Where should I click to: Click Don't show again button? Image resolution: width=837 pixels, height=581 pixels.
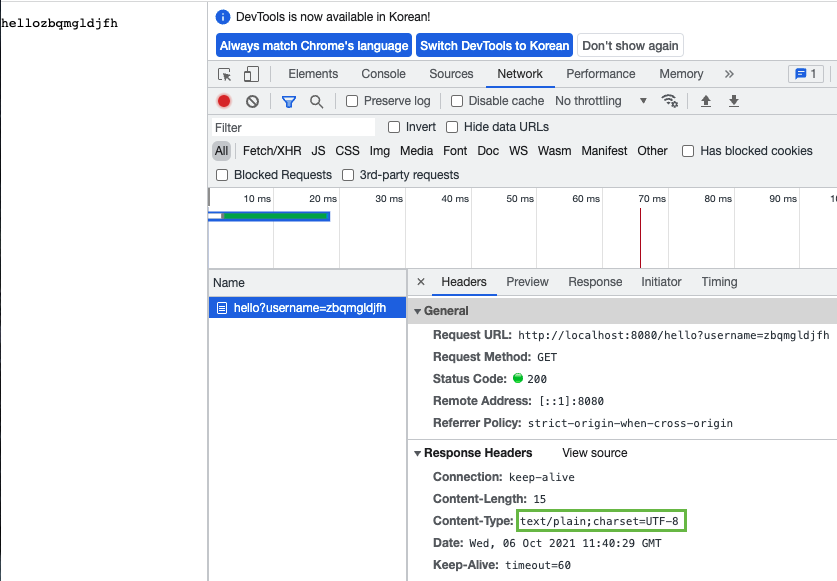click(x=630, y=45)
